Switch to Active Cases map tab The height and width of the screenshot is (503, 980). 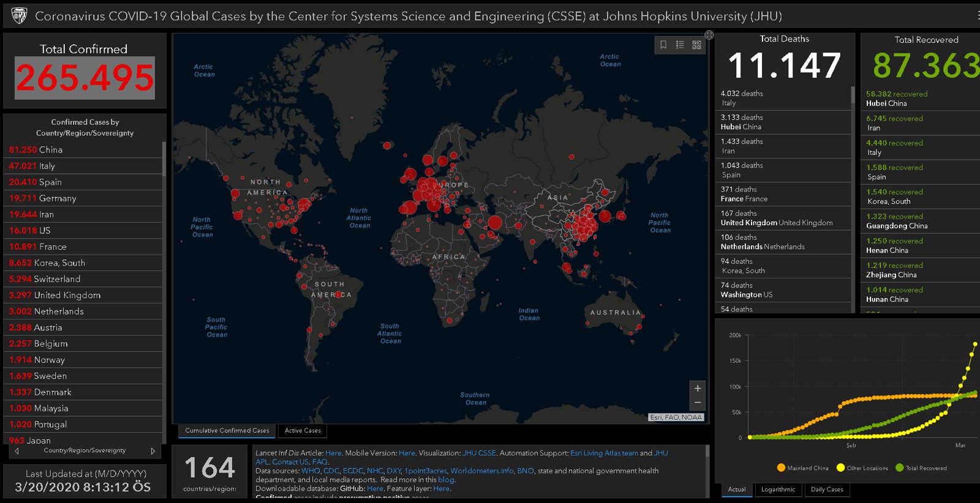pos(303,431)
